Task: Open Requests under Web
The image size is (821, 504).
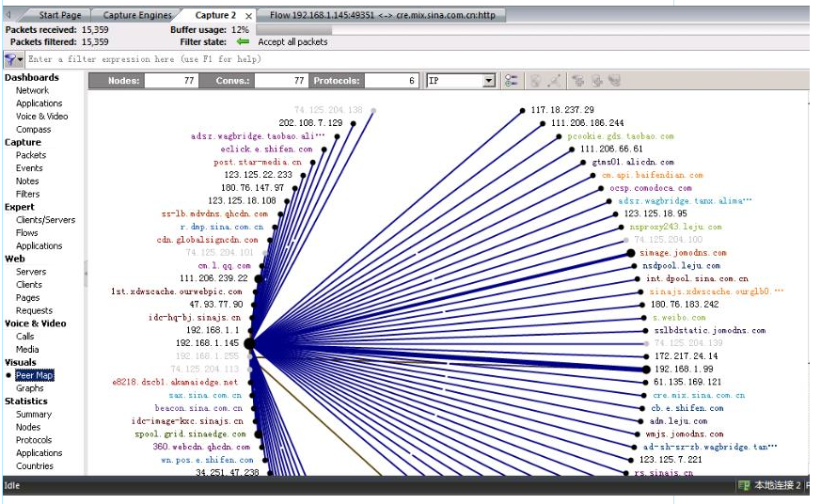Action: tap(34, 311)
